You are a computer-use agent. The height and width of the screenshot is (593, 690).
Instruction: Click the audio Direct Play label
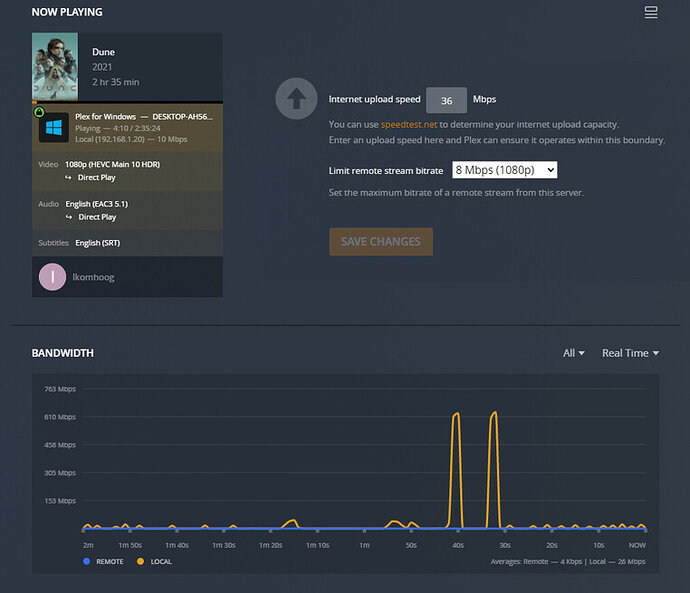(x=97, y=217)
